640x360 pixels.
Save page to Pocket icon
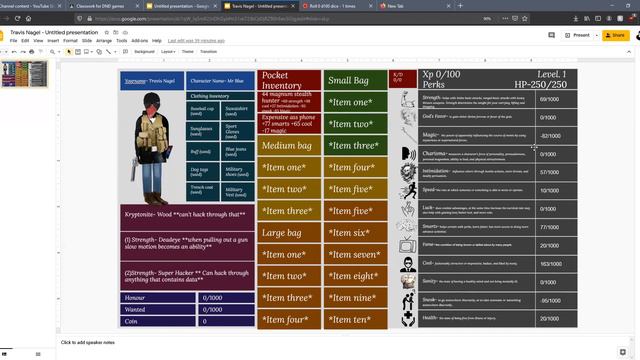click(x=515, y=18)
